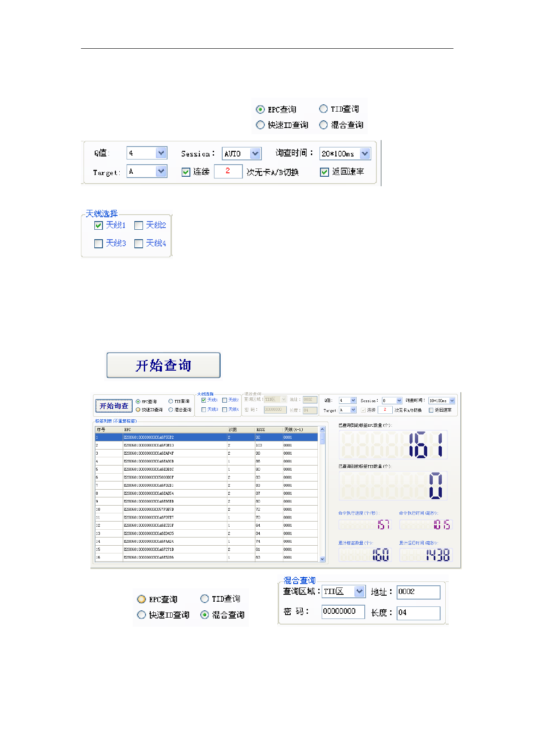534x756 pixels.
Task: Expand the 询查时间 dropdown set to 10*100ms
Action: 452,400
